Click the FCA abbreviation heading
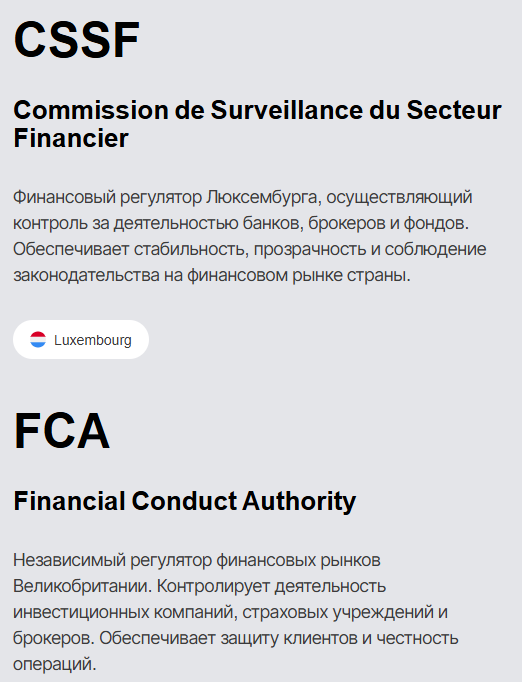This screenshot has height=682, width=522. 62,431
